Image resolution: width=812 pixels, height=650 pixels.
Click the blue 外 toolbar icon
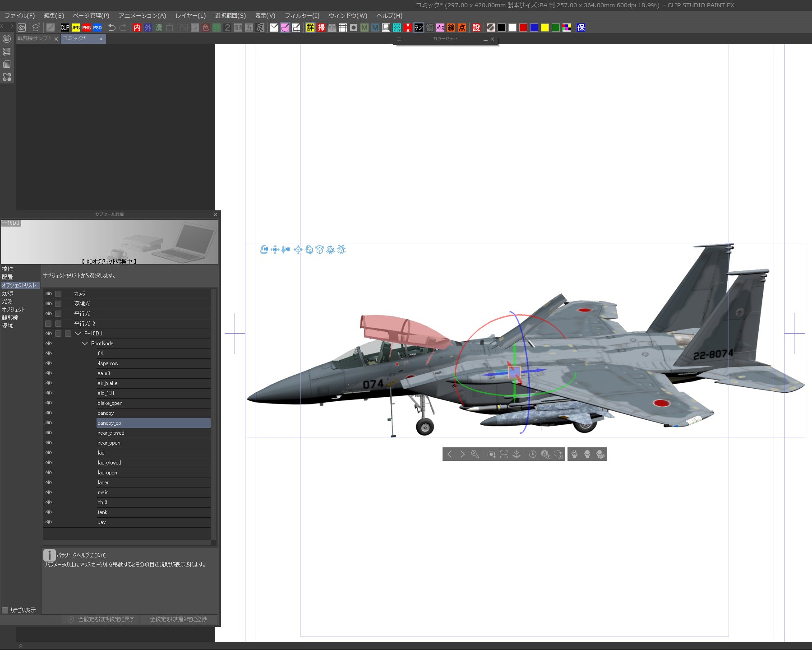(148, 28)
